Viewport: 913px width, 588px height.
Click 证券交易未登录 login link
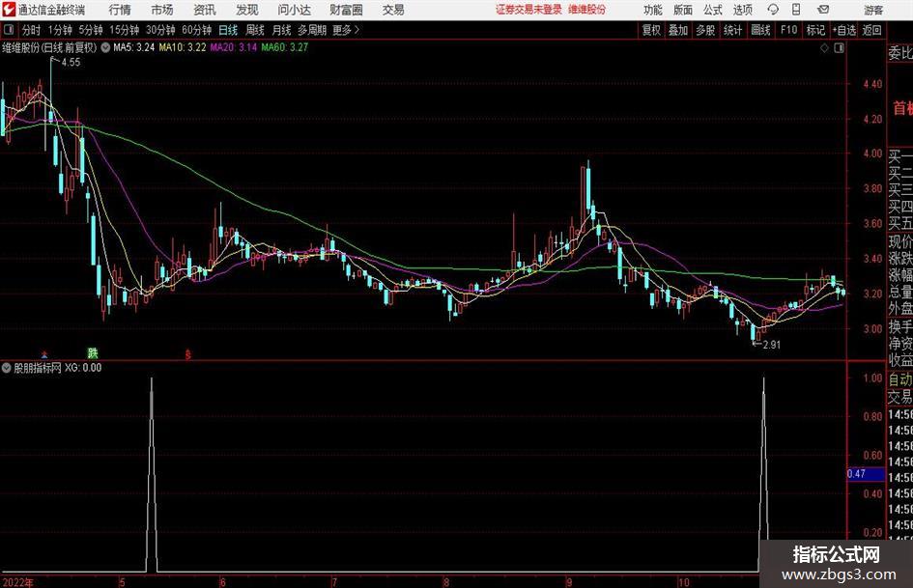tap(529, 10)
